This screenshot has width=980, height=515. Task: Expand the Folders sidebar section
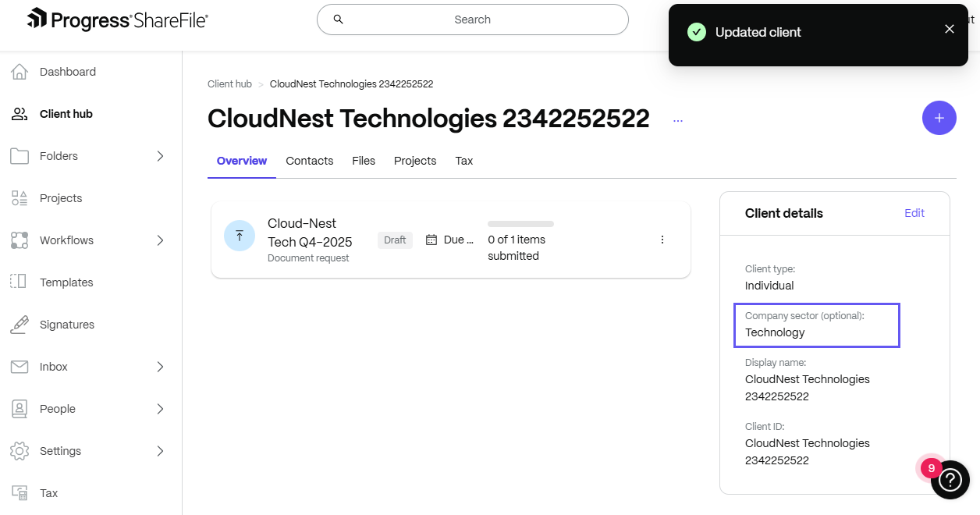159,155
